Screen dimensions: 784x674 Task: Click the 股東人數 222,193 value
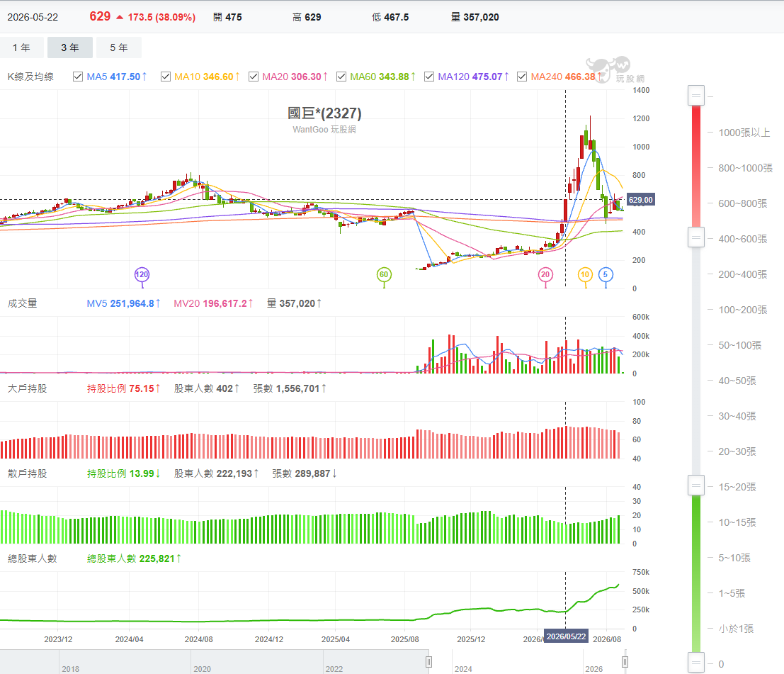point(216,474)
